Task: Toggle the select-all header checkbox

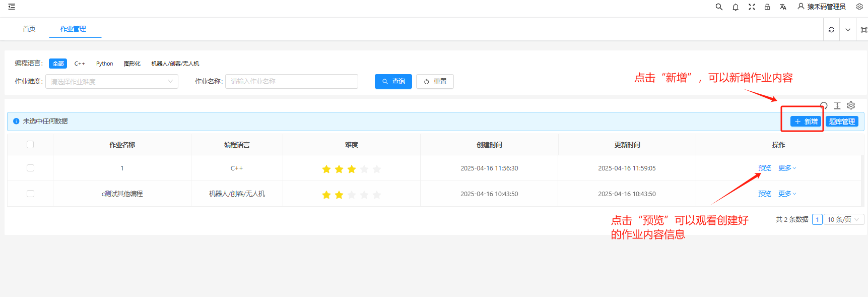Action: click(30, 145)
